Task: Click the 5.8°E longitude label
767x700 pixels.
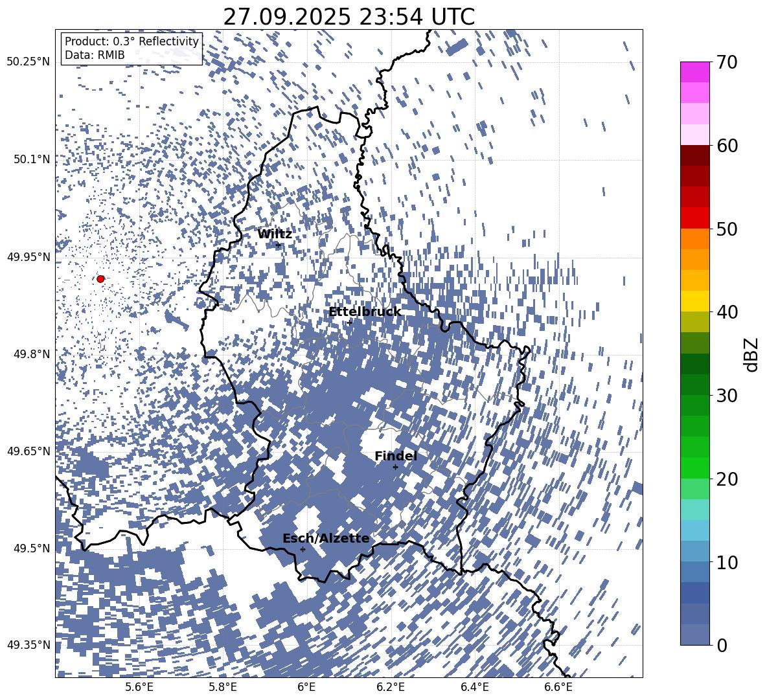Action: click(223, 687)
